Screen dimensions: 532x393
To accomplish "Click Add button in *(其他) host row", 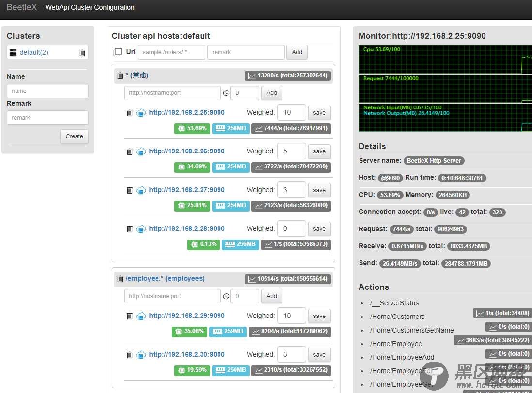I will [x=272, y=93].
